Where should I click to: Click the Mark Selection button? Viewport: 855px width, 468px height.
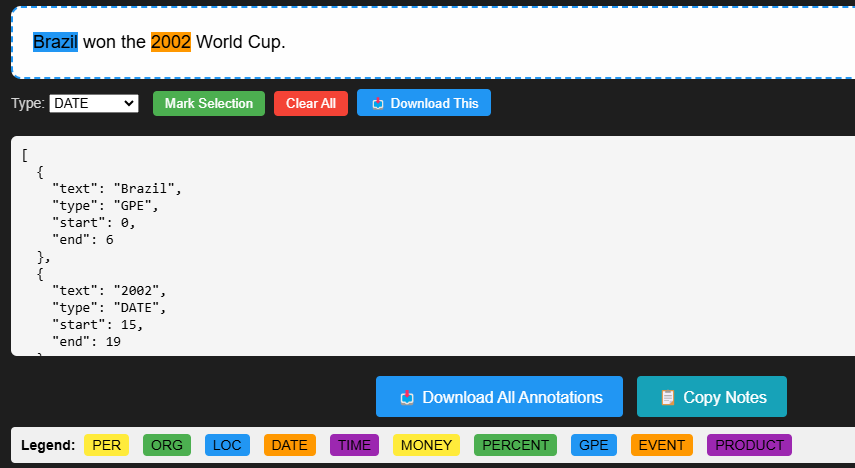(209, 104)
